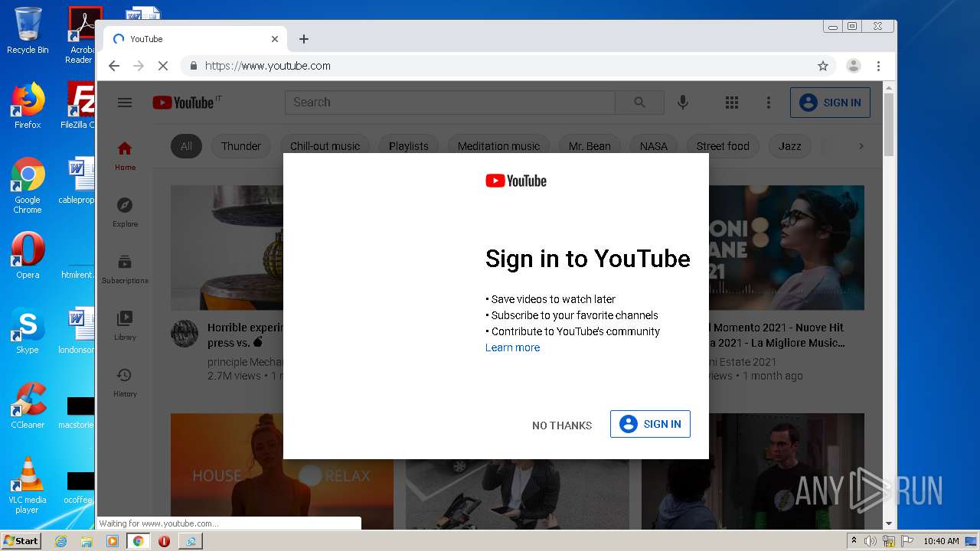The image size is (980, 551).
Task: Launch Google Chrome desktop shortcut
Action: pos(28,185)
